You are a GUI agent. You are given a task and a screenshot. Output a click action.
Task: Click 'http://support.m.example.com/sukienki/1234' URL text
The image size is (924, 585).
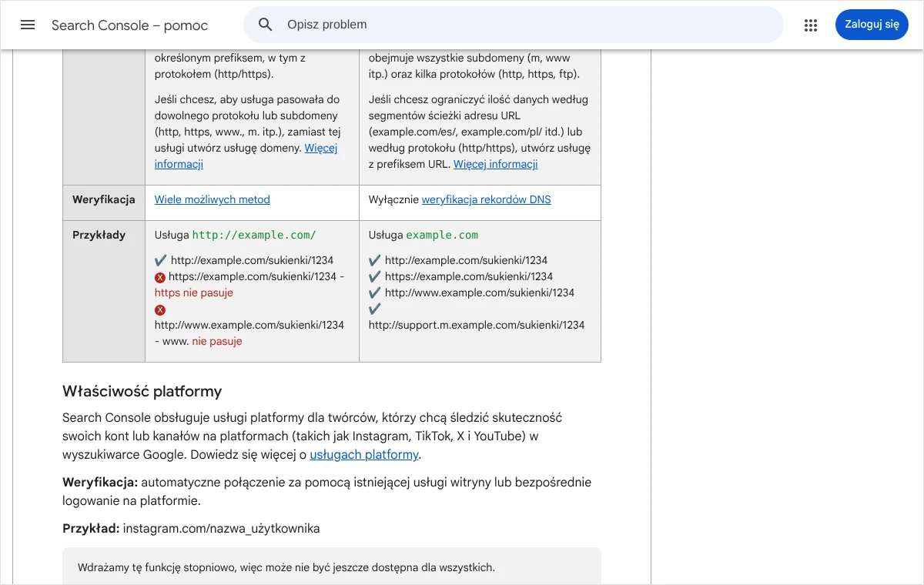click(477, 325)
